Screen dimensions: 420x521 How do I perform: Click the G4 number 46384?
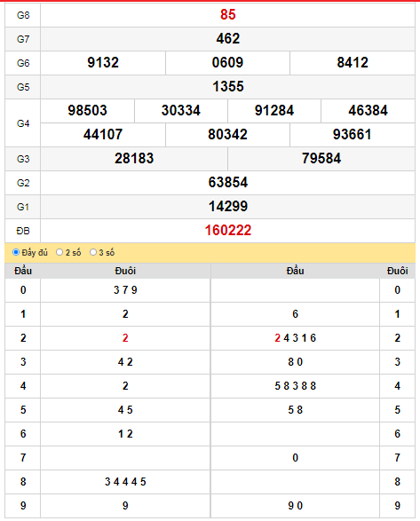click(368, 110)
